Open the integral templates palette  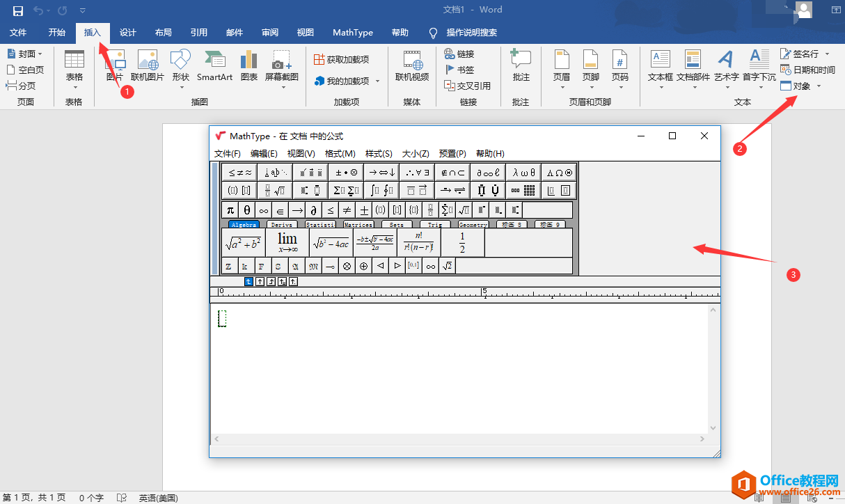coord(382,190)
